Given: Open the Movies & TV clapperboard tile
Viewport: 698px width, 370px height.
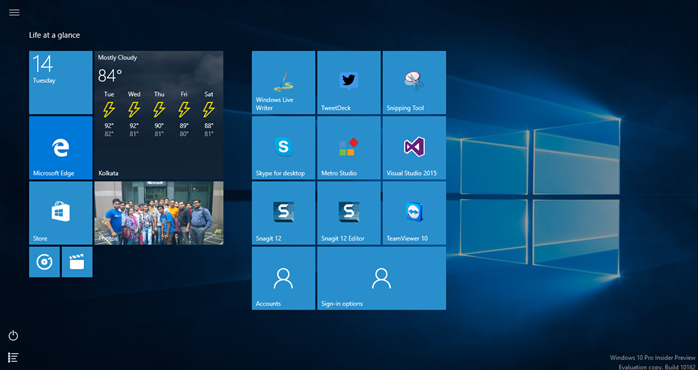Looking at the screenshot, I should tap(77, 262).
